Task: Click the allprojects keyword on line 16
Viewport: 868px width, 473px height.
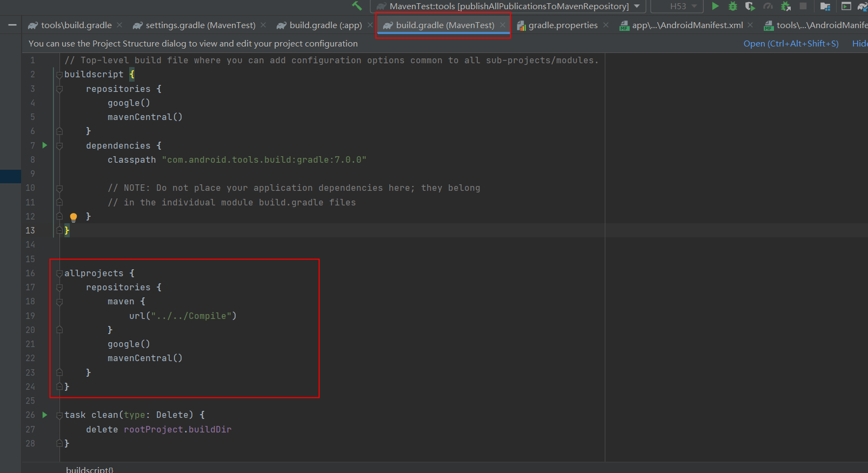Action: (x=94, y=274)
